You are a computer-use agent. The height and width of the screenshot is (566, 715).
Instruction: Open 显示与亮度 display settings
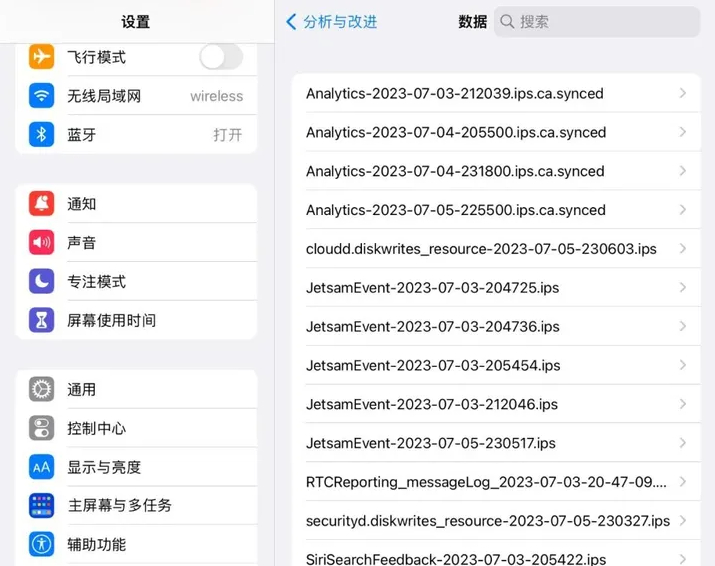[104, 467]
